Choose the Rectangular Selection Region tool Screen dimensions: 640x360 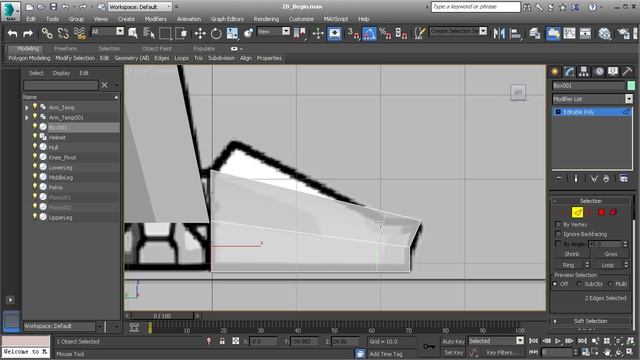[x=165, y=33]
